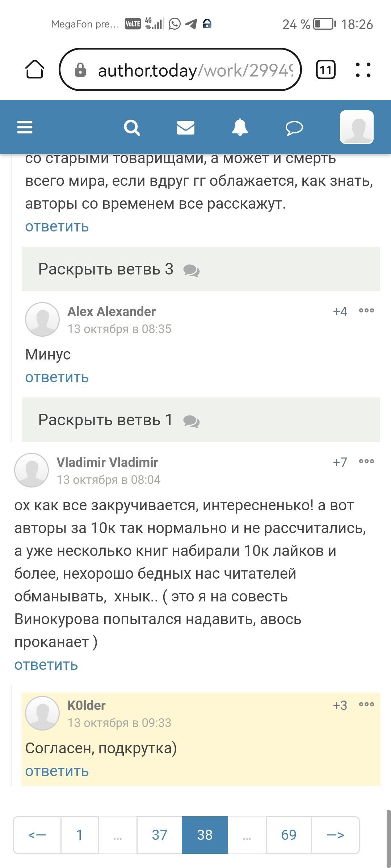Go to next comments page arrow
Screen dimensions: 391x868
[335, 835]
